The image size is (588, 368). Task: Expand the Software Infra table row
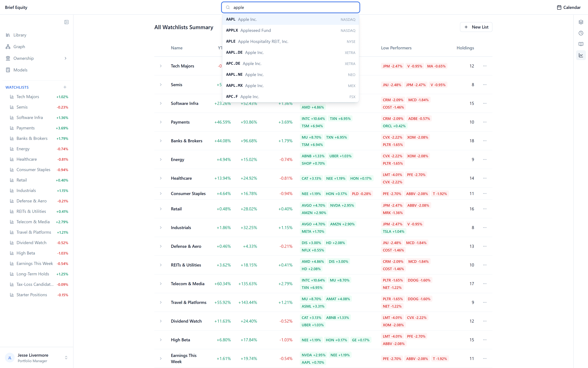coord(161,103)
